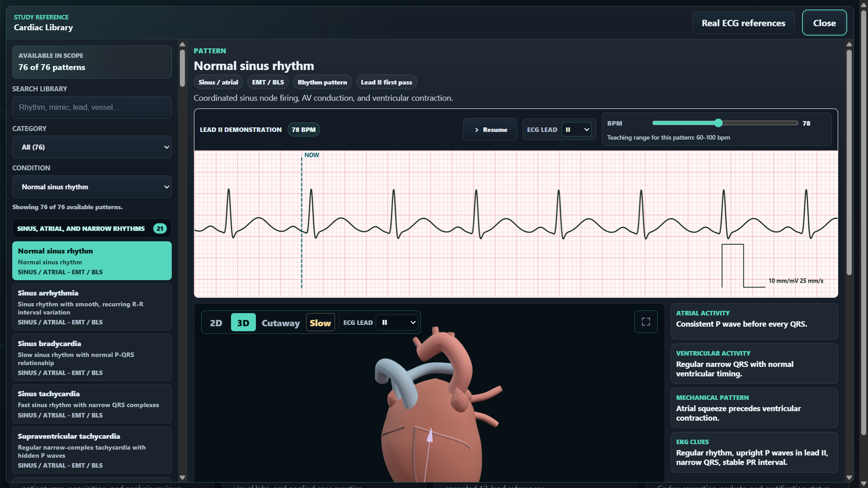
Task: Click the pattern list scrollbar up arrow
Action: [x=182, y=44]
